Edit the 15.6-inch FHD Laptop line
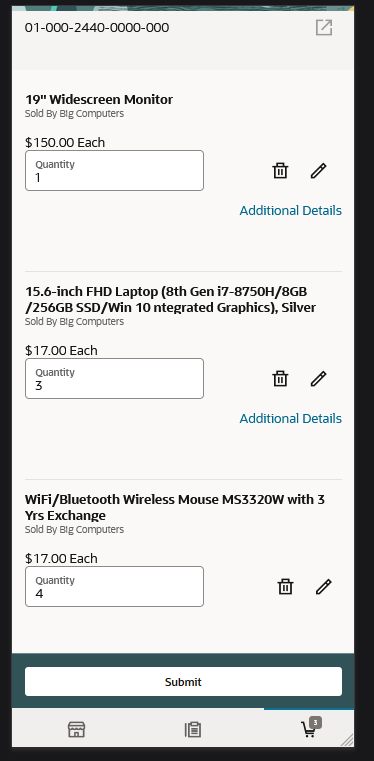Screen dimensions: 374x761 (318, 379)
